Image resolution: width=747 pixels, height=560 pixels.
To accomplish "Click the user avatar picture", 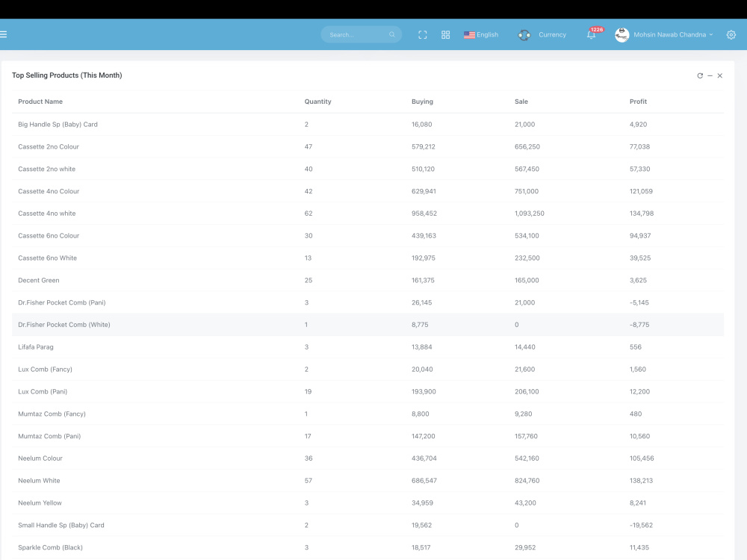I will pyautogui.click(x=622, y=35).
